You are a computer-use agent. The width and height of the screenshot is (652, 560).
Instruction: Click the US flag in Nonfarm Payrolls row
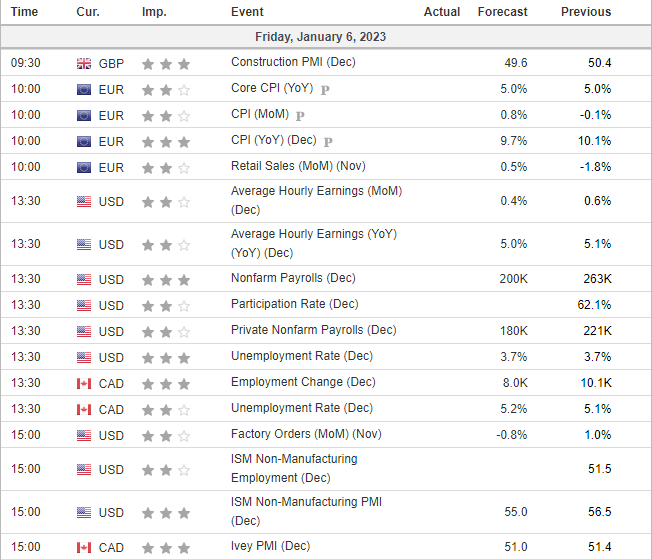pyautogui.click(x=84, y=279)
